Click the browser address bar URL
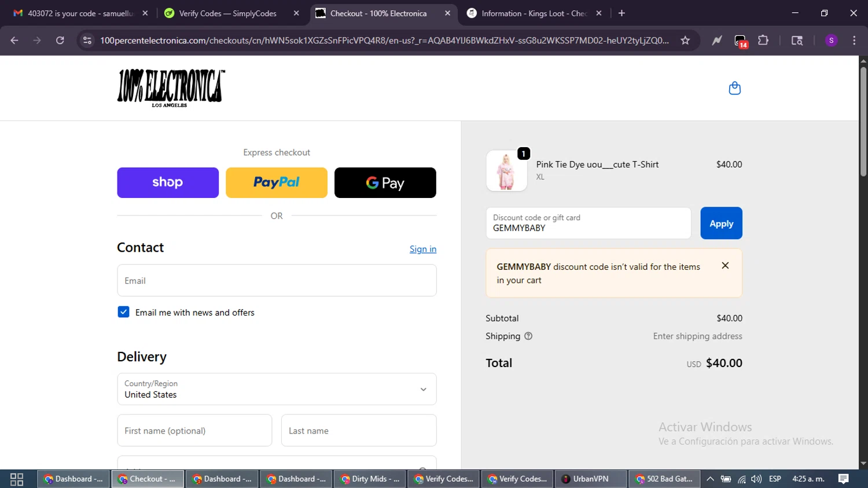The width and height of the screenshot is (868, 488). pos(384,41)
